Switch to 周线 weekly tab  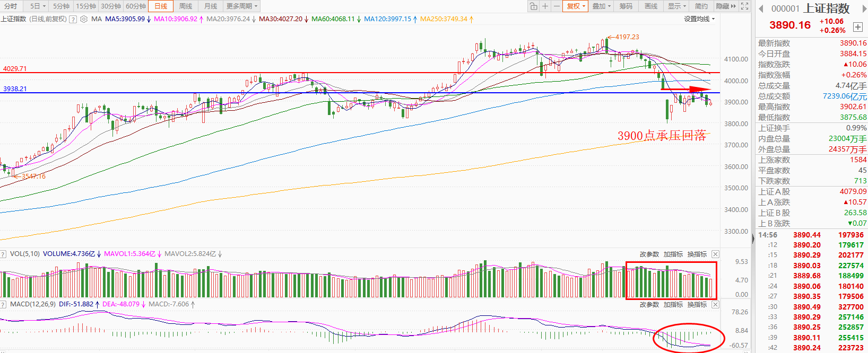[x=185, y=6]
